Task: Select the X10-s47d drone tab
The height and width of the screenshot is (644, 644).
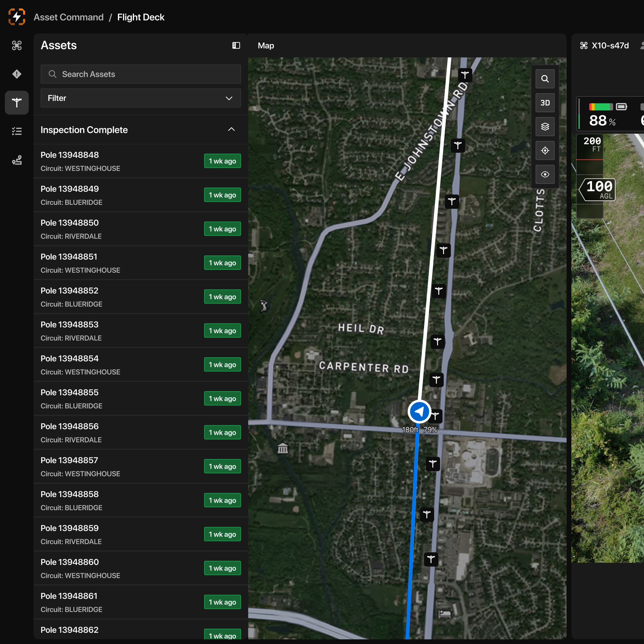Action: point(610,46)
